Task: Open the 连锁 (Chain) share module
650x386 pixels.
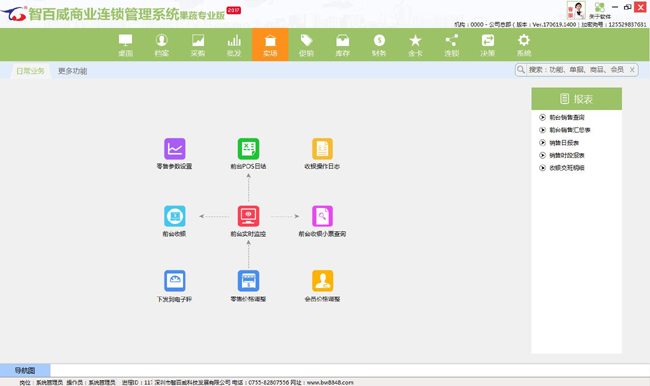Action: (x=451, y=45)
